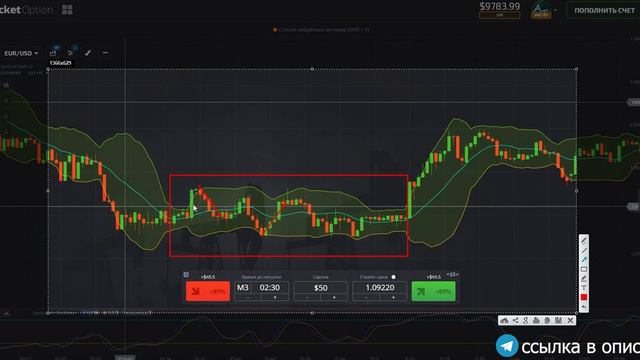Image resolution: width=640 pixels, height=360 pixels.
Task: Increase the strike price with plus
Action: 393,298
